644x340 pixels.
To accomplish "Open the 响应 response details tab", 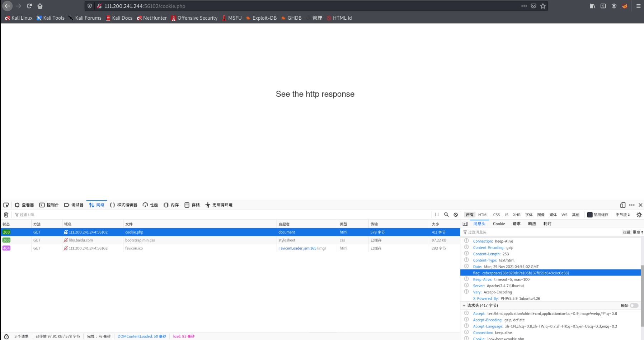I will [532, 224].
